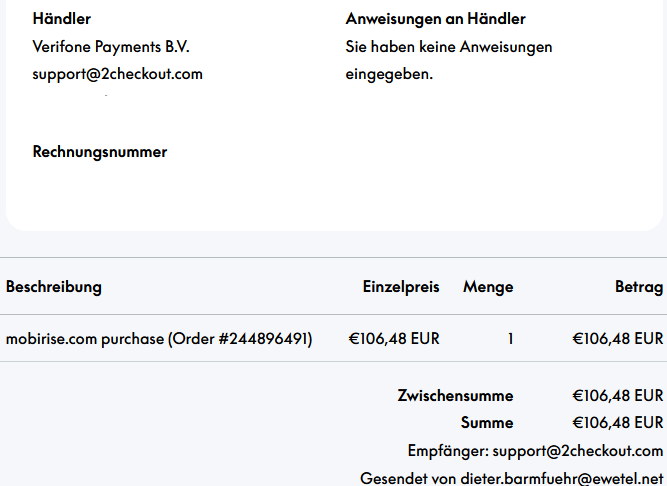The image size is (667, 486).
Task: Click the Anweisungen an Händler heading
Action: pyautogui.click(x=435, y=19)
